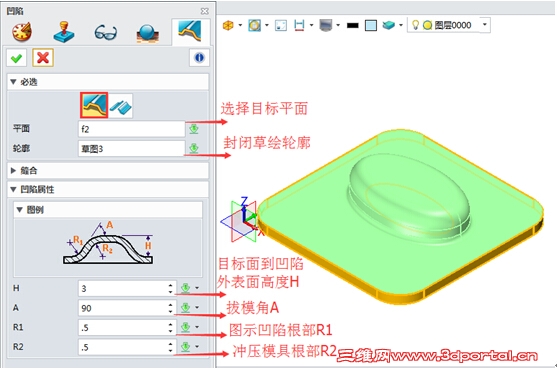Click the H height value field

coord(123,288)
